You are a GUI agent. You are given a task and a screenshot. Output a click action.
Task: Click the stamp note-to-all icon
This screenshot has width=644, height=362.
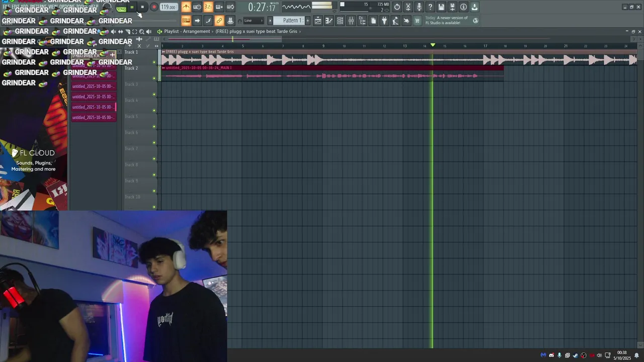click(x=230, y=21)
